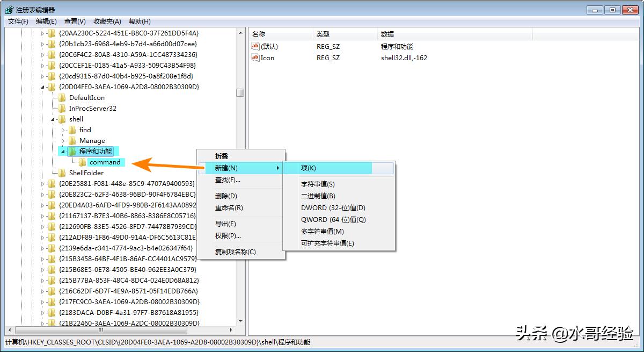Open the 查看(V) menu

(x=74, y=21)
